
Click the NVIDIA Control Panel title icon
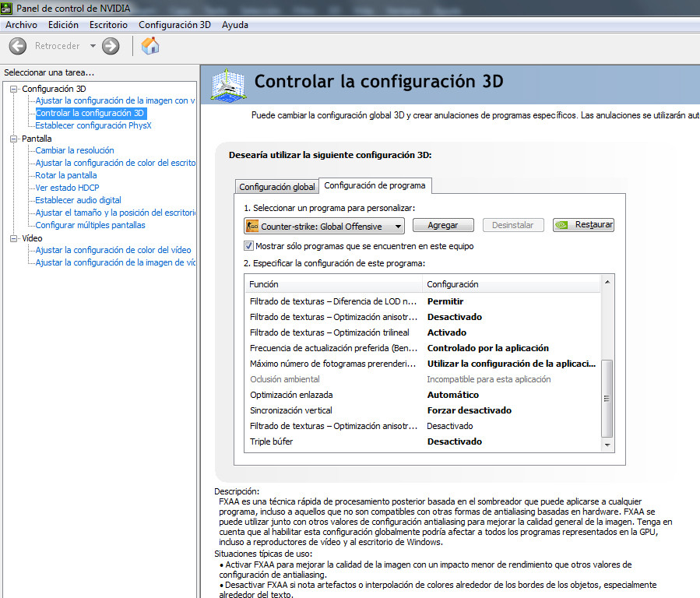[x=7, y=8]
